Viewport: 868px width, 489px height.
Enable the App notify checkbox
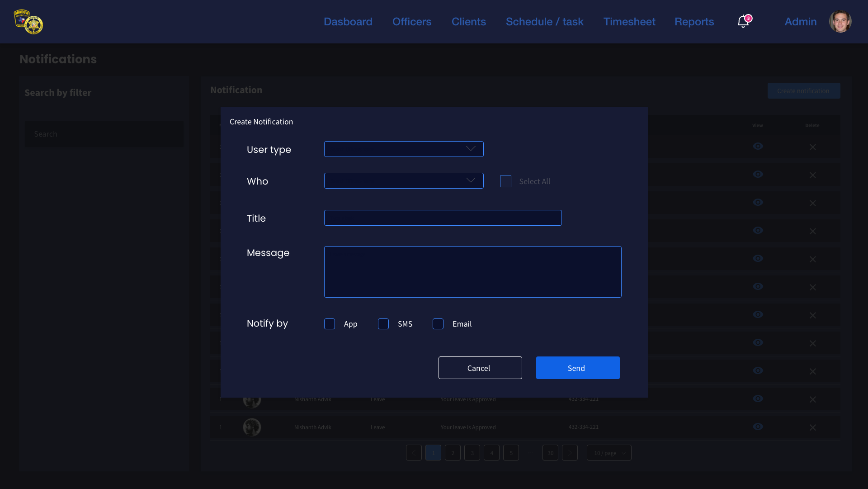tap(330, 324)
